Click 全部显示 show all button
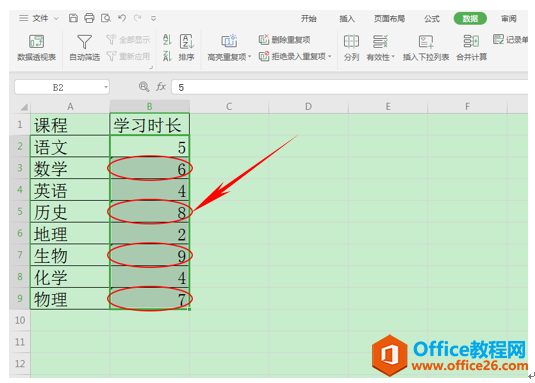Screen dimensions: 535x383 (x=128, y=40)
